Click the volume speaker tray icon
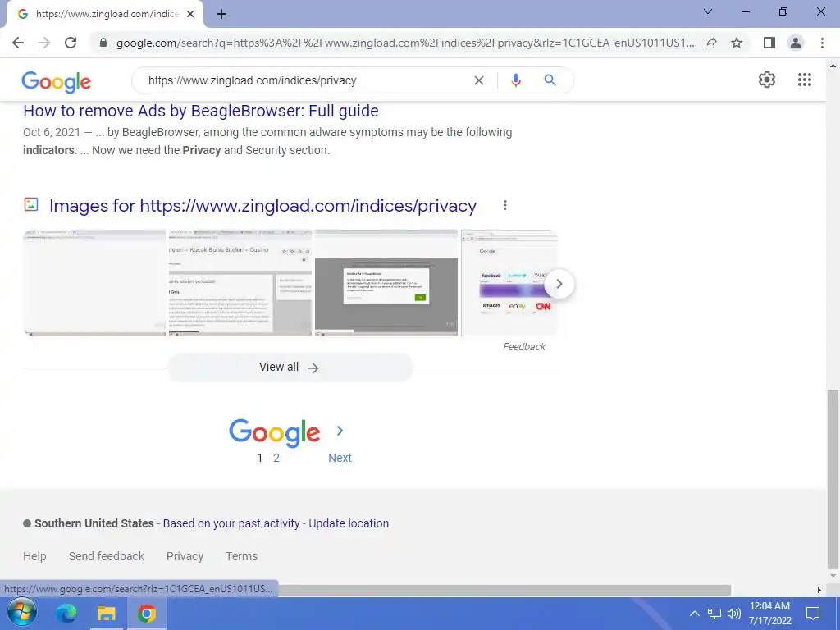This screenshot has width=840, height=630. pyautogui.click(x=733, y=614)
